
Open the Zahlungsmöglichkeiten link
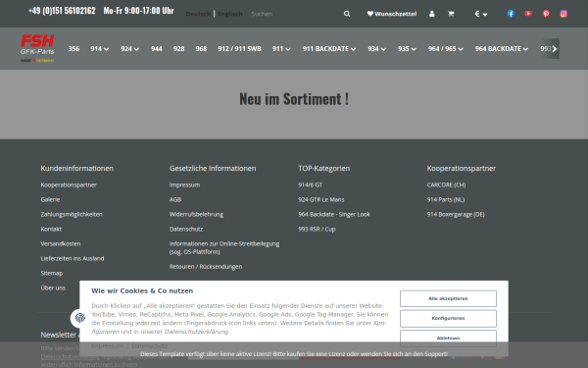pos(72,214)
